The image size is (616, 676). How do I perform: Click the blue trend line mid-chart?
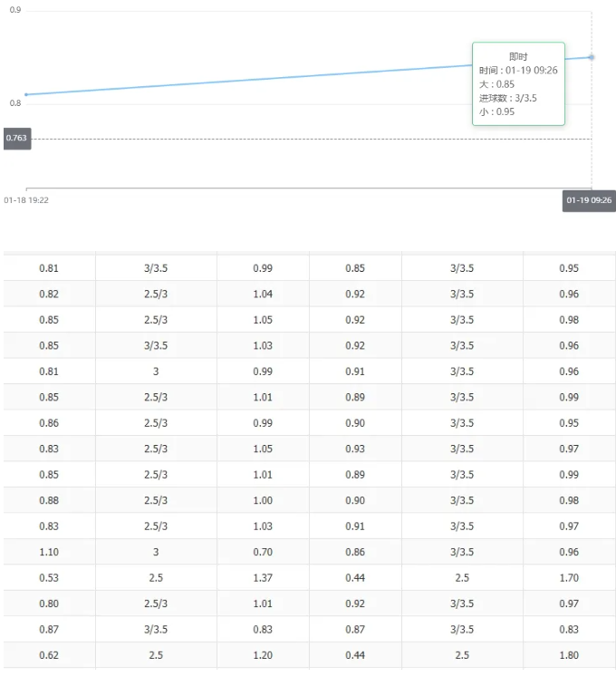tap(272, 78)
